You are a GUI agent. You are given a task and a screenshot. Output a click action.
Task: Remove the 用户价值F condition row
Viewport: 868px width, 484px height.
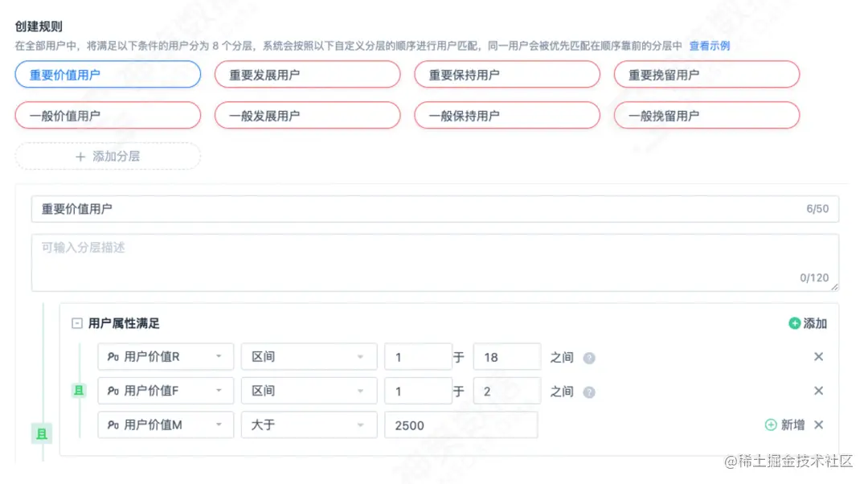click(x=818, y=391)
